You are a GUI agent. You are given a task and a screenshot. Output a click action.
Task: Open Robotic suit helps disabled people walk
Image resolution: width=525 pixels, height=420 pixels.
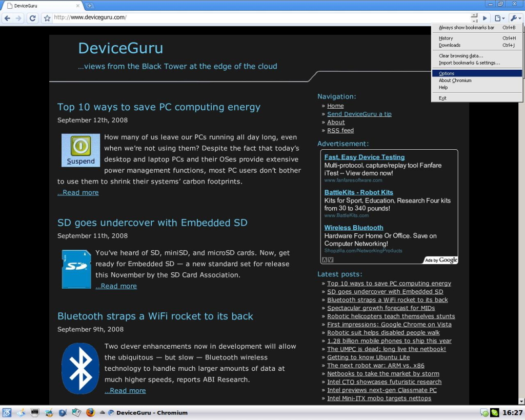(x=383, y=333)
